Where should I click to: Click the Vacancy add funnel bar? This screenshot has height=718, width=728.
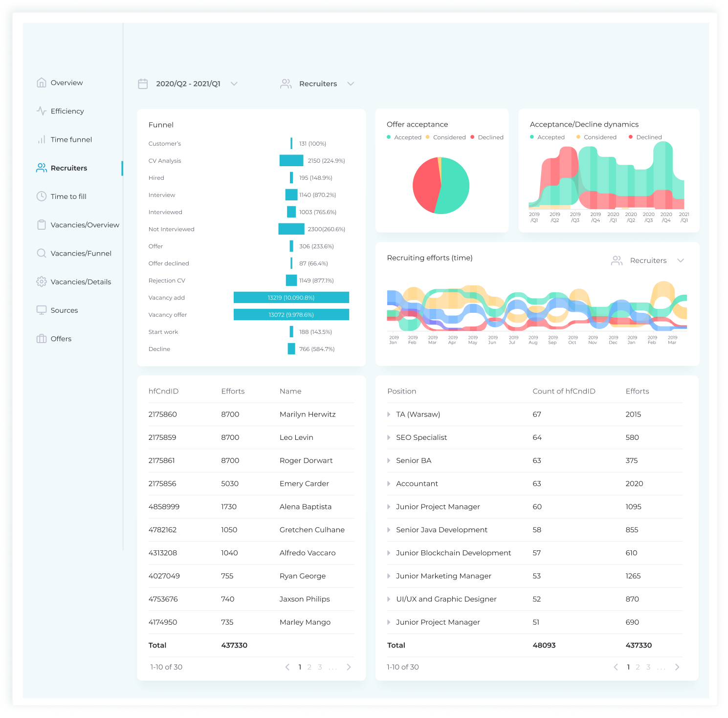click(x=291, y=298)
